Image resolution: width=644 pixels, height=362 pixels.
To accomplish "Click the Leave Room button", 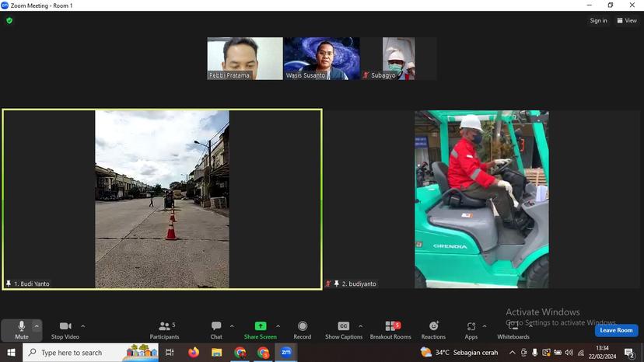I will click(x=616, y=330).
